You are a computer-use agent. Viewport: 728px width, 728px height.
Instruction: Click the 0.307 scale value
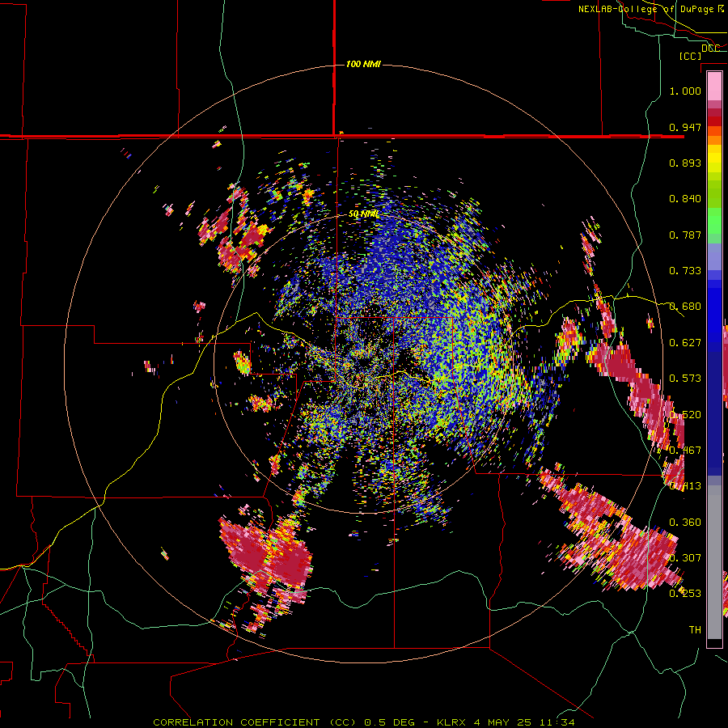pos(685,558)
